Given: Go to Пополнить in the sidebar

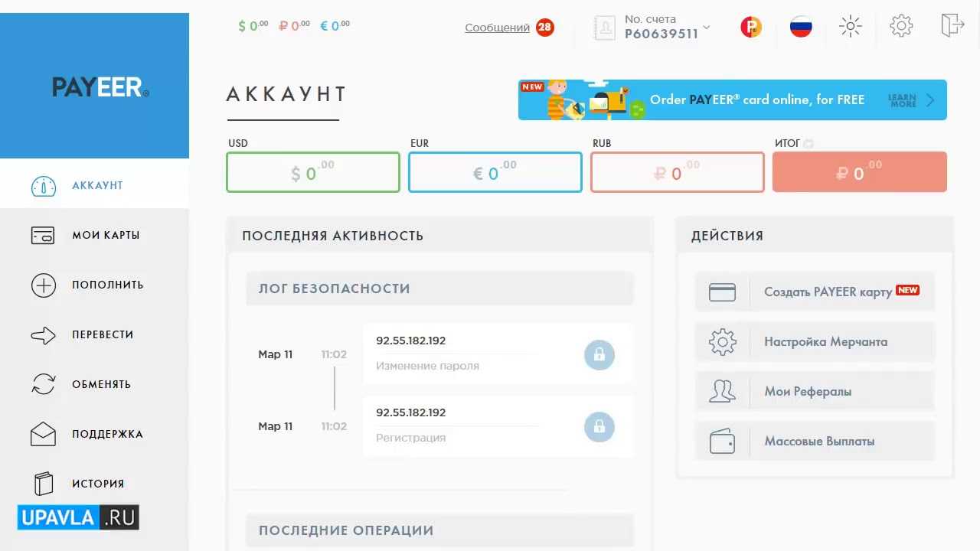Looking at the screenshot, I should (x=94, y=285).
